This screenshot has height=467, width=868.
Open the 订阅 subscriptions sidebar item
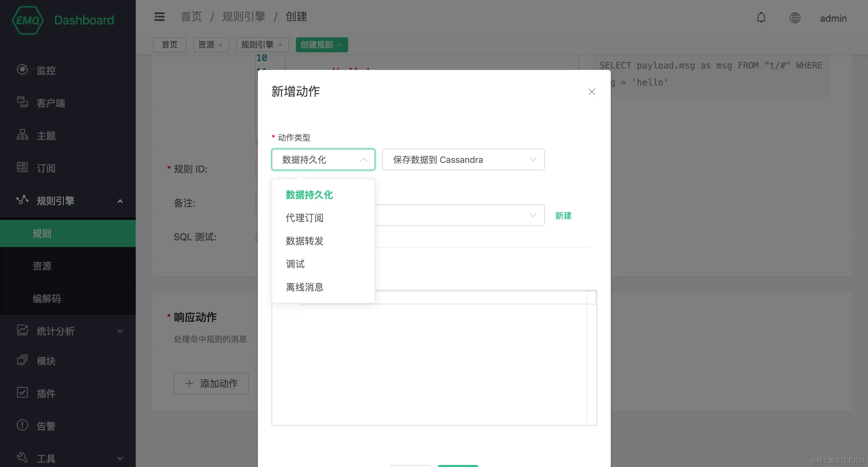(46, 168)
